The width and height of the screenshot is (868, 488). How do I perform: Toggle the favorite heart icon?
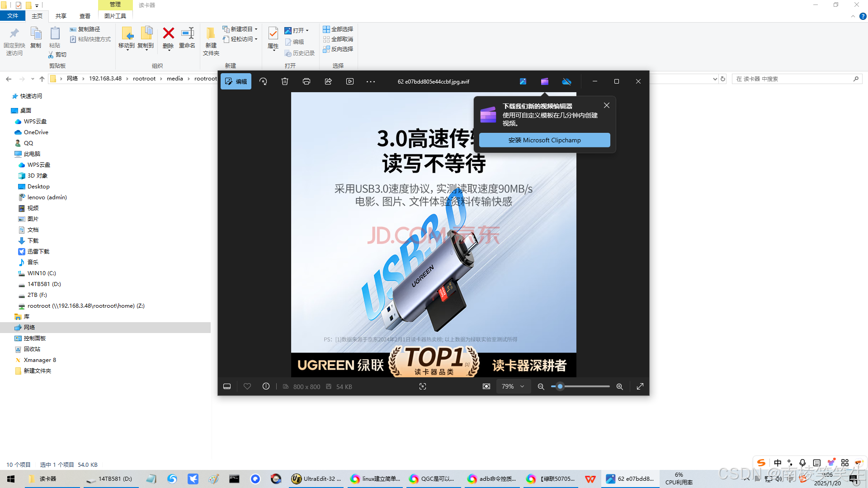point(247,386)
